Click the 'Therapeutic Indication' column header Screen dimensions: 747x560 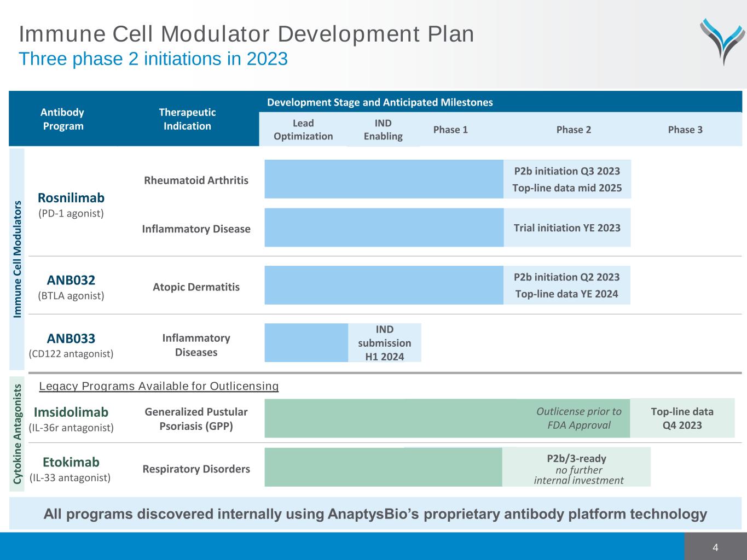click(187, 119)
